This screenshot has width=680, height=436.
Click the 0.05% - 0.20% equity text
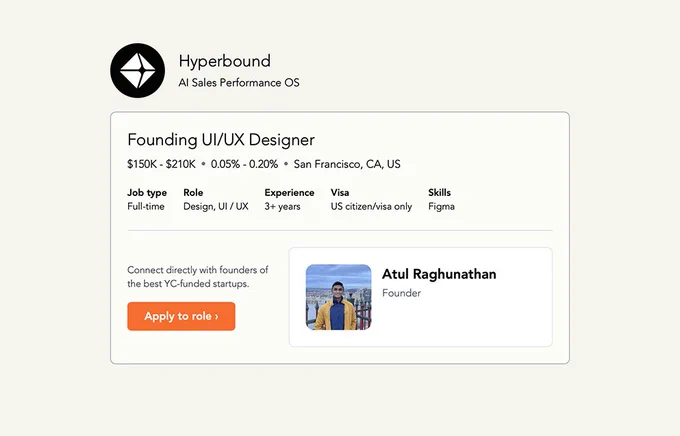point(244,164)
